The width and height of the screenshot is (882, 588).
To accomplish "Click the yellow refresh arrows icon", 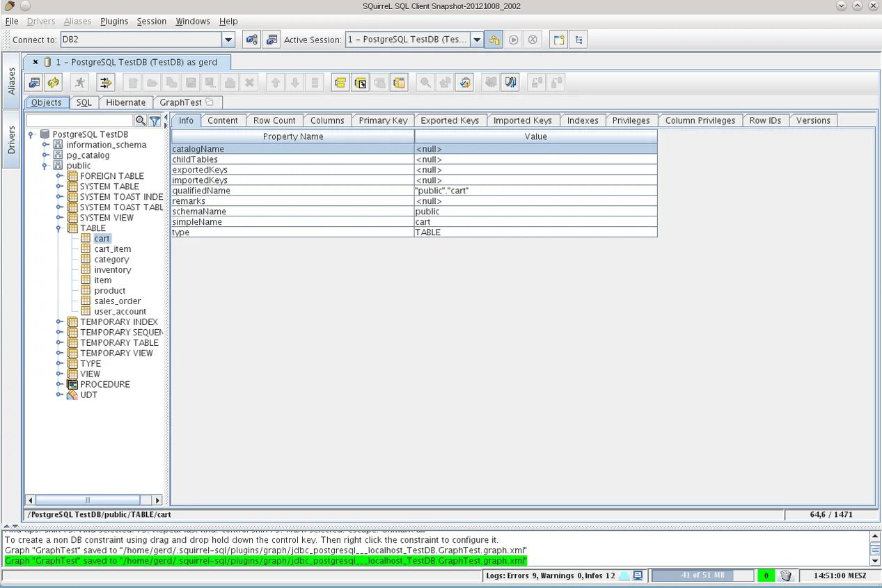I will [54, 83].
